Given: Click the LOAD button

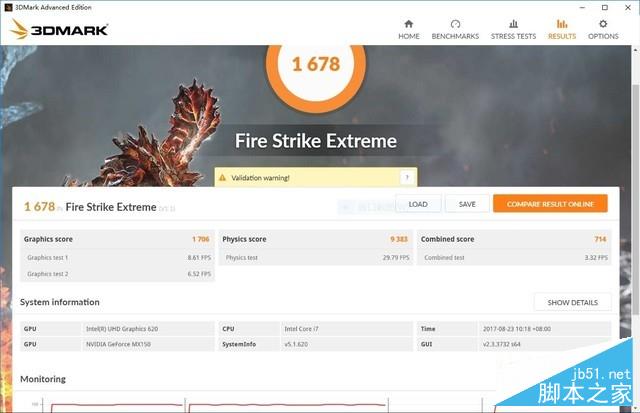Looking at the screenshot, I should (x=418, y=204).
